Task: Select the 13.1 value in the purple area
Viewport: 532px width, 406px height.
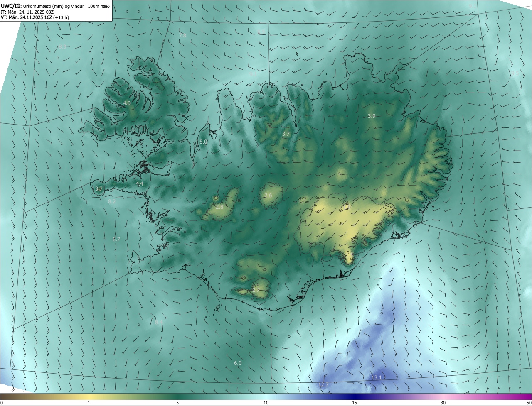Action: tap(377, 377)
